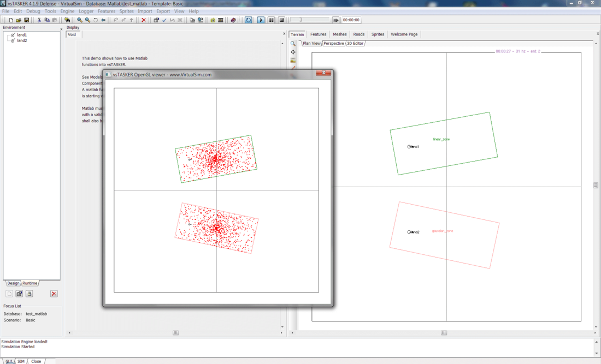The width and height of the screenshot is (601, 364).
Task: Click the Cut scissors icon
Action: click(39, 20)
